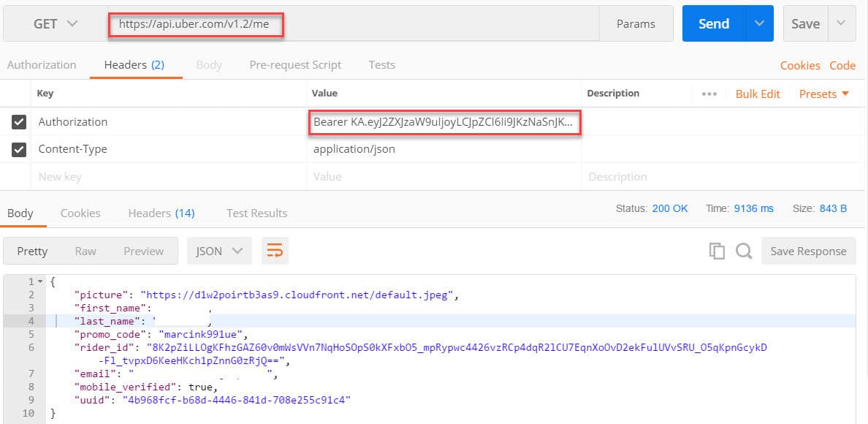Uncheck the Content-Type header checkbox

click(19, 149)
